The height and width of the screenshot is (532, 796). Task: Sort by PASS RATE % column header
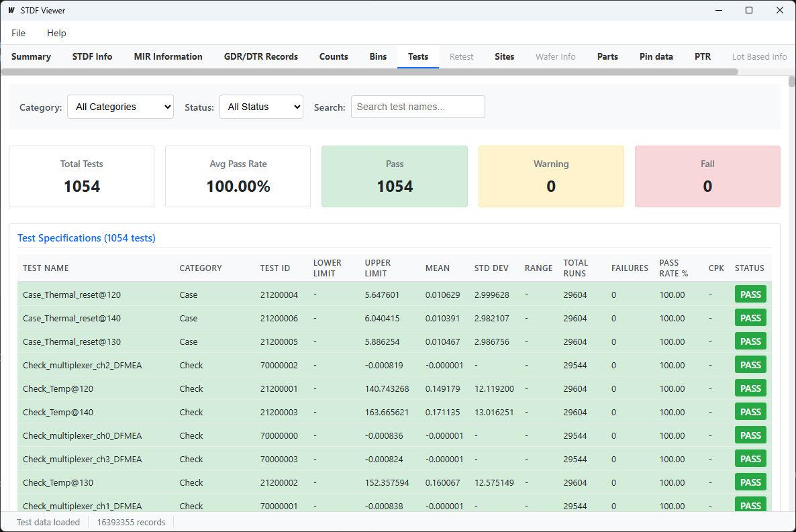(x=674, y=268)
